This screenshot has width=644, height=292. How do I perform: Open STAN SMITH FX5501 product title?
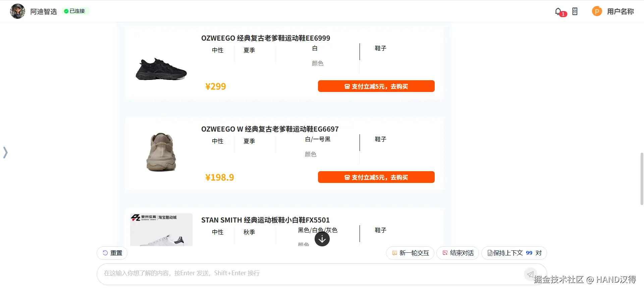point(265,220)
